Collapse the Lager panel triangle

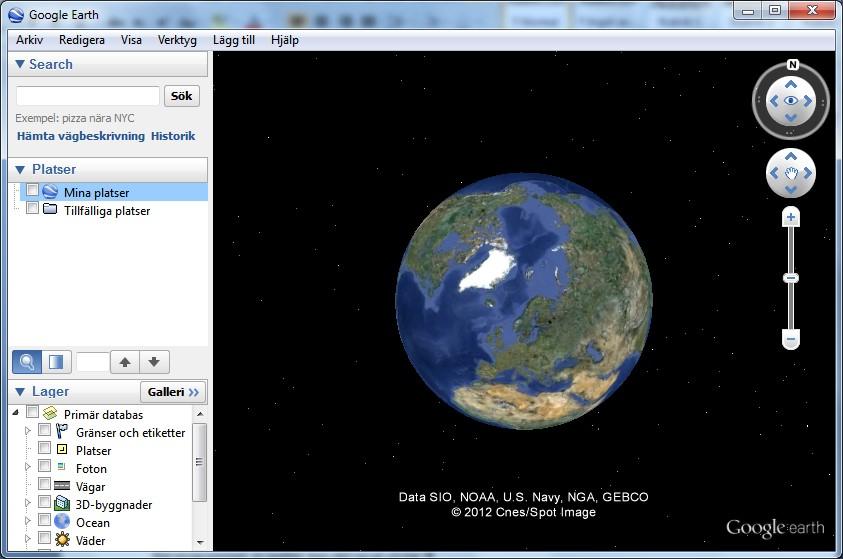(x=20, y=392)
